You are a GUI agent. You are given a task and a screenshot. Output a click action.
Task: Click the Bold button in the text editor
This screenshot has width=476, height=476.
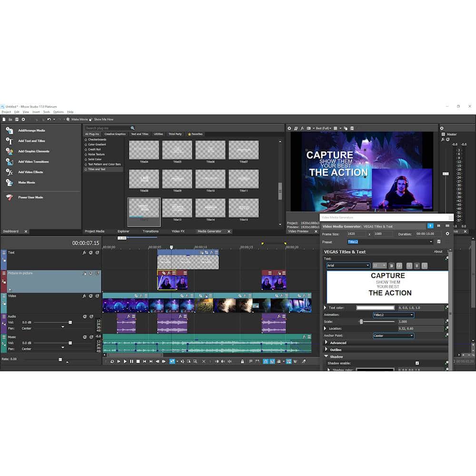click(x=392, y=266)
